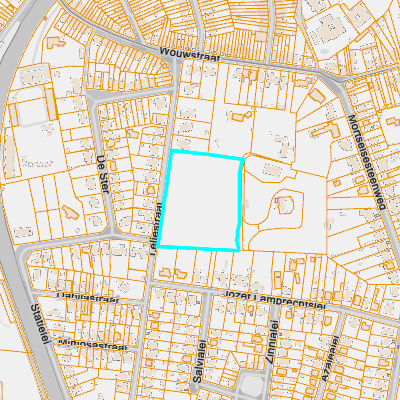The width and height of the screenshot is (400, 400).
Task: Click the Leliestraat street label
Action: click(156, 229)
